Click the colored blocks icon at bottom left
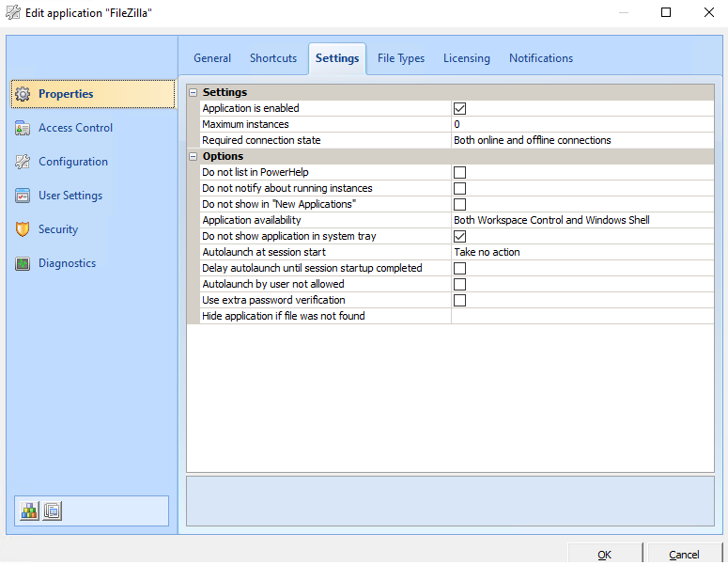 click(29, 511)
